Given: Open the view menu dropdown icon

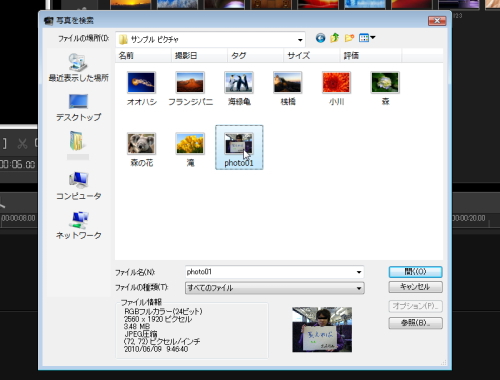Looking at the screenshot, I should tap(367, 38).
